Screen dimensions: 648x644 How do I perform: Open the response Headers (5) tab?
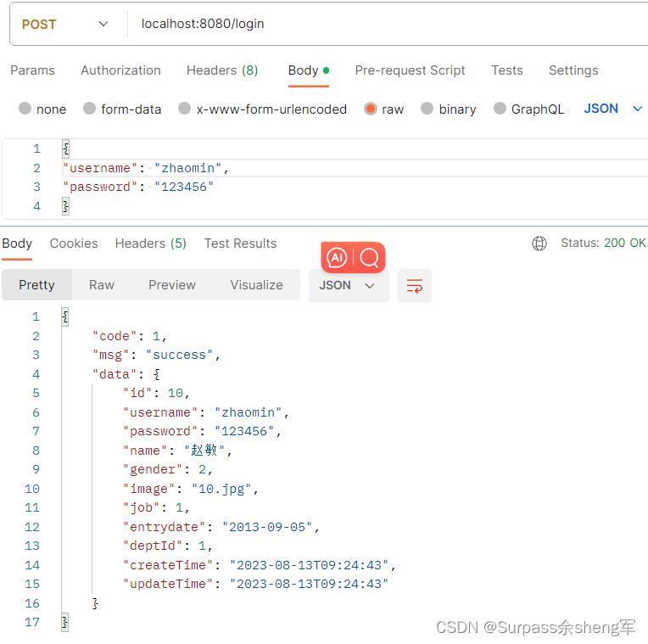pyautogui.click(x=151, y=244)
